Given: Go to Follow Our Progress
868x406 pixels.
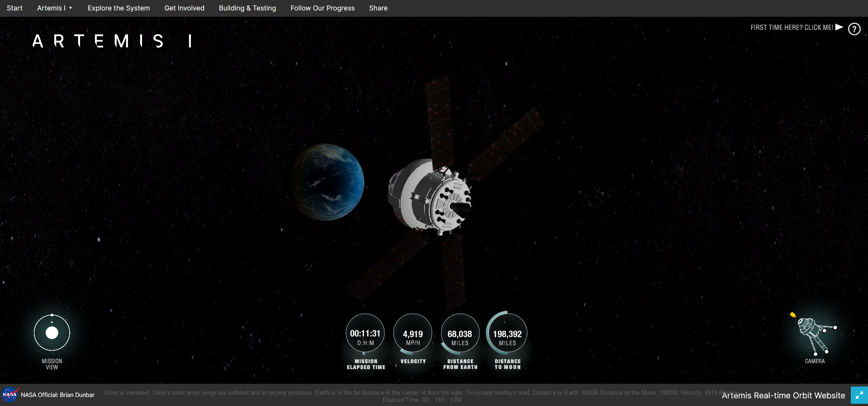Looking at the screenshot, I should click(x=323, y=8).
